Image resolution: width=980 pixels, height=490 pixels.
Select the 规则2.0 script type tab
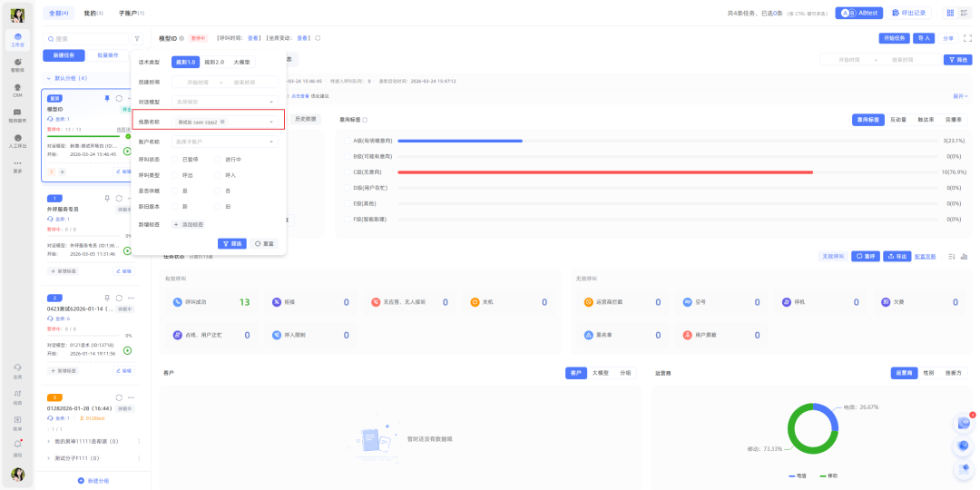pyautogui.click(x=215, y=62)
